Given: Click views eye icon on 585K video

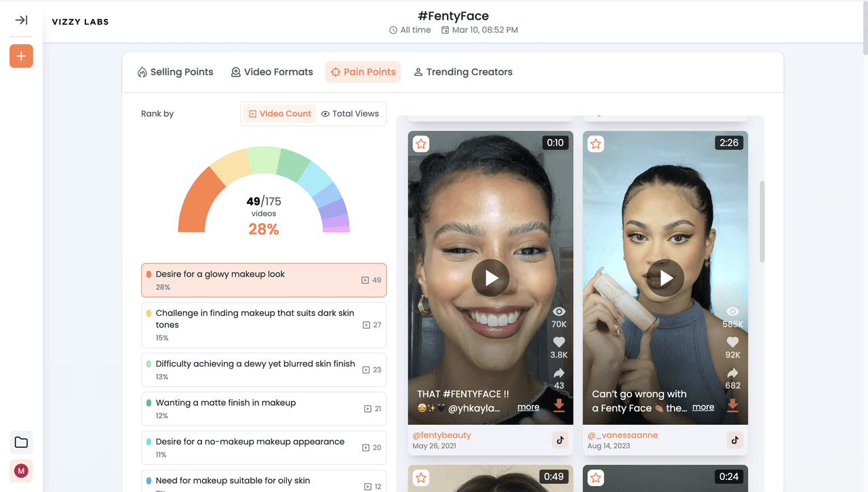Looking at the screenshot, I should tap(732, 311).
